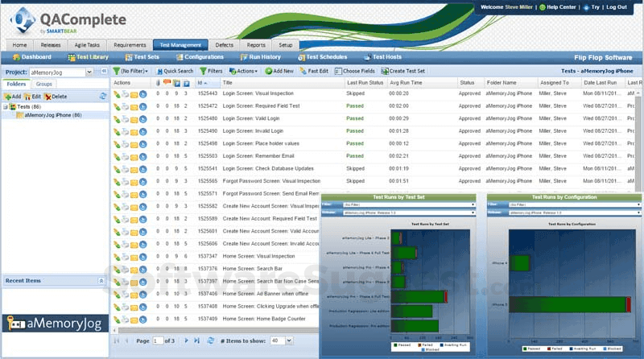Go to next page of tests
The width and height of the screenshot is (644, 359).
[x=186, y=340]
